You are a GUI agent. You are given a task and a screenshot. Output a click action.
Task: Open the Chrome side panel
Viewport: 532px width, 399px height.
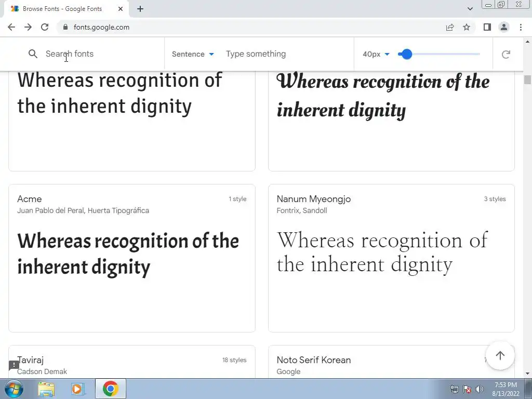tap(487, 27)
